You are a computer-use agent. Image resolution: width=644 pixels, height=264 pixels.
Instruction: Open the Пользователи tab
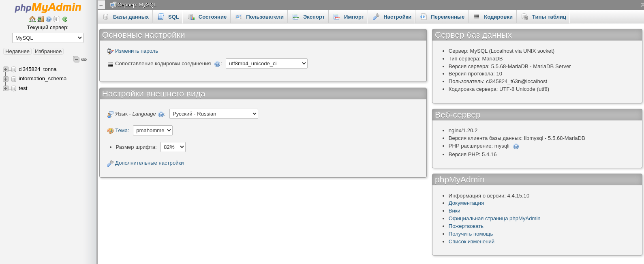coord(259,17)
